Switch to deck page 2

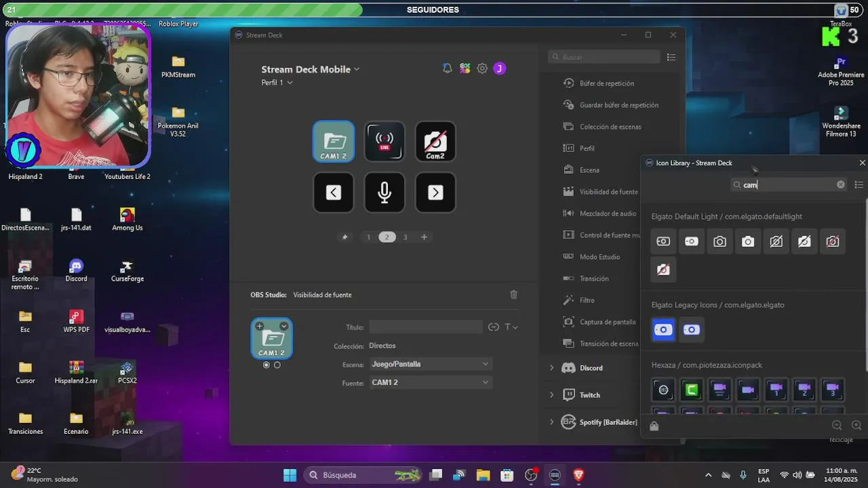click(387, 237)
